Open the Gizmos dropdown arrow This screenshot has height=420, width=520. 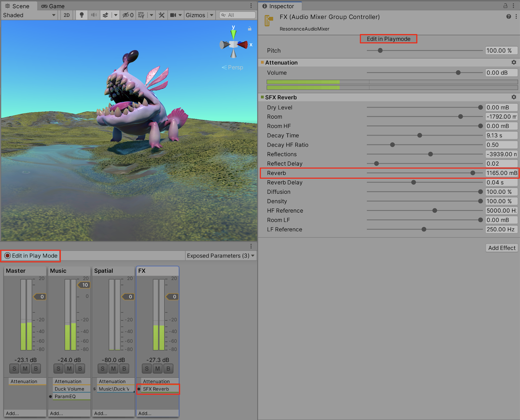click(x=212, y=15)
